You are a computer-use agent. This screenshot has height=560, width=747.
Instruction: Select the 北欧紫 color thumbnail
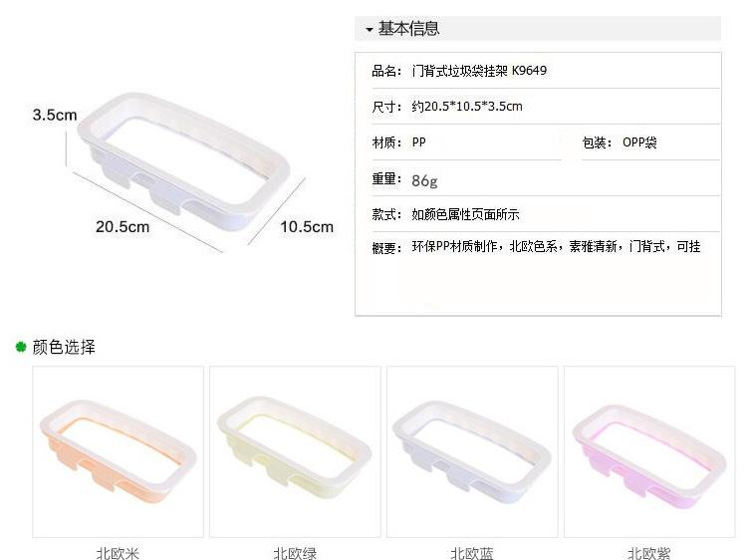(x=649, y=451)
